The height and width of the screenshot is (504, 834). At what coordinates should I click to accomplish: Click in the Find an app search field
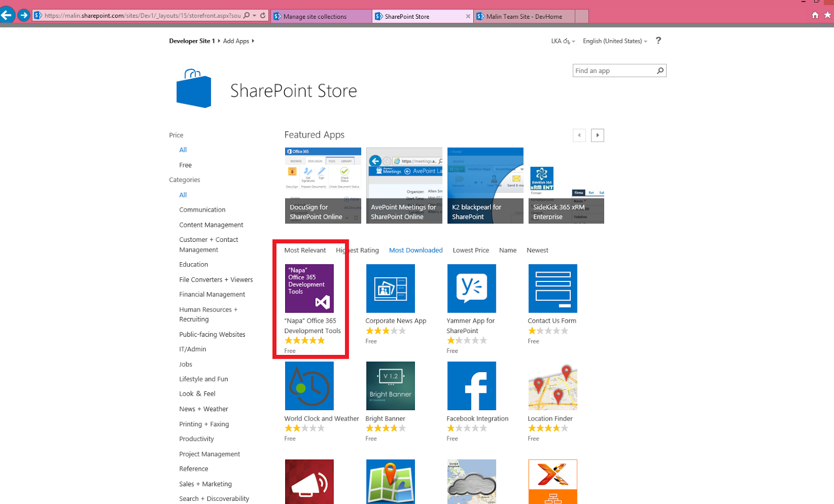[614, 70]
